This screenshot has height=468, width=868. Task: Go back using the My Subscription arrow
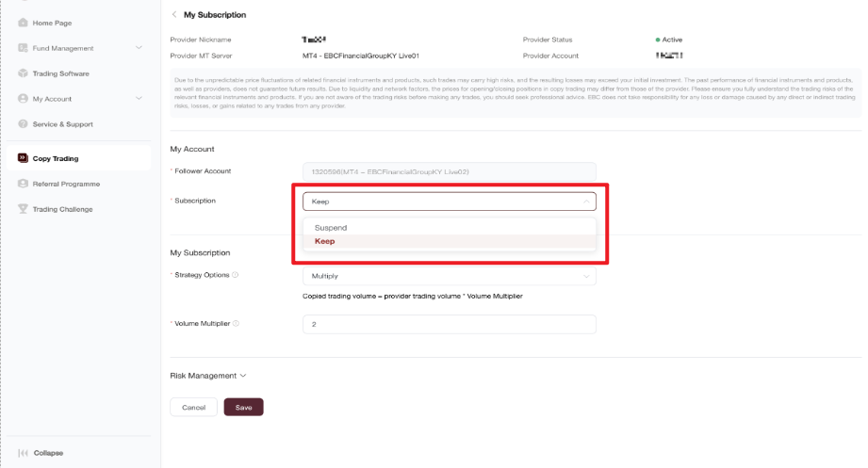coord(174,14)
